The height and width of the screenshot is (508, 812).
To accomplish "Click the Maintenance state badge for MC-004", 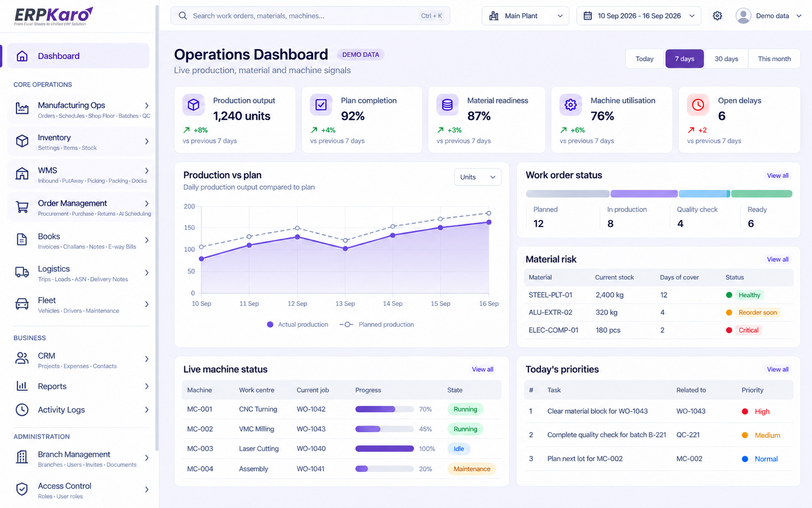I will tap(472, 469).
